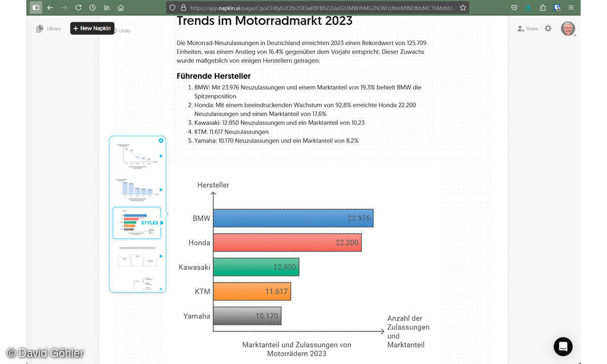The image size is (607, 364).
Task: Reload the page with the refresh icon
Action: (78, 8)
